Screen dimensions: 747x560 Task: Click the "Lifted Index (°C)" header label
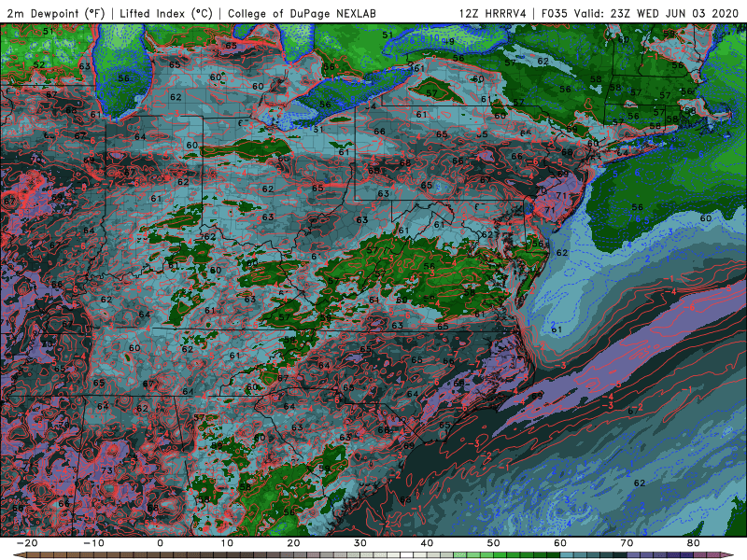click(x=166, y=14)
